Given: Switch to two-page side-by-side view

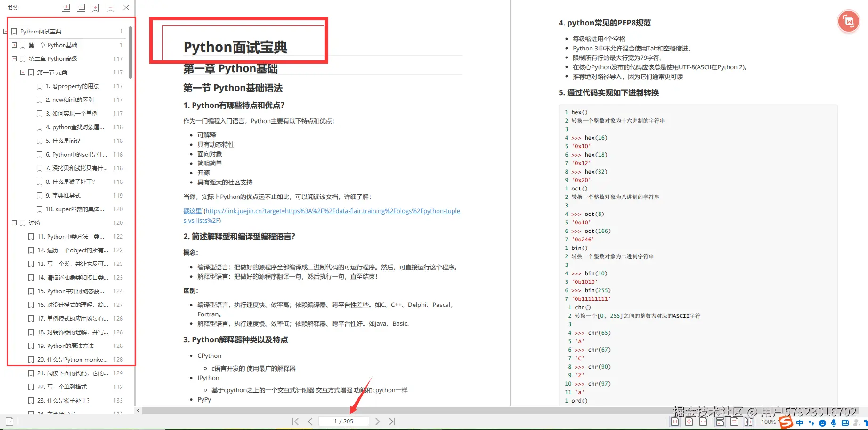Looking at the screenshot, I should click(x=748, y=422).
